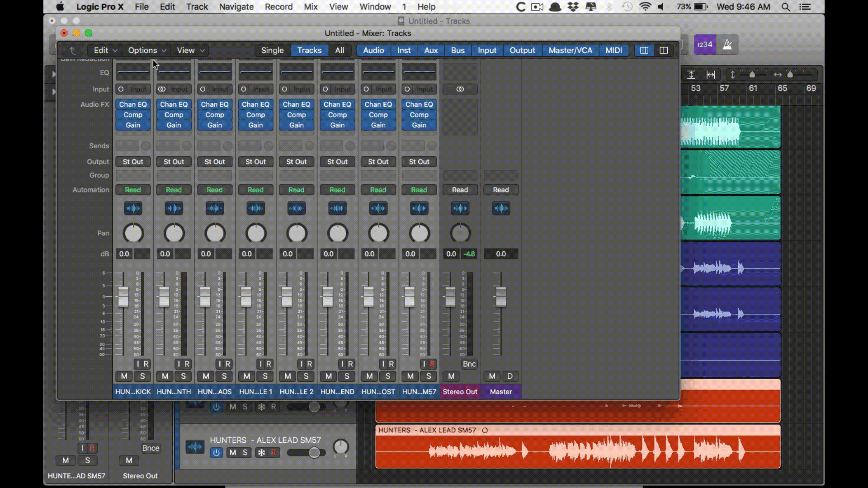Switch mixer to Single view

click(272, 50)
